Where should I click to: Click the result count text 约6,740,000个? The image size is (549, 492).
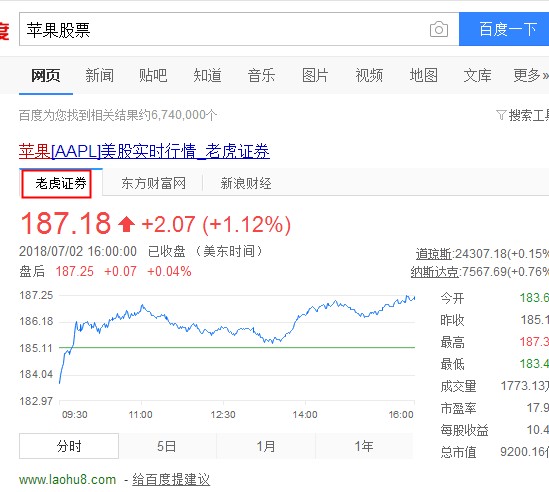[177, 115]
